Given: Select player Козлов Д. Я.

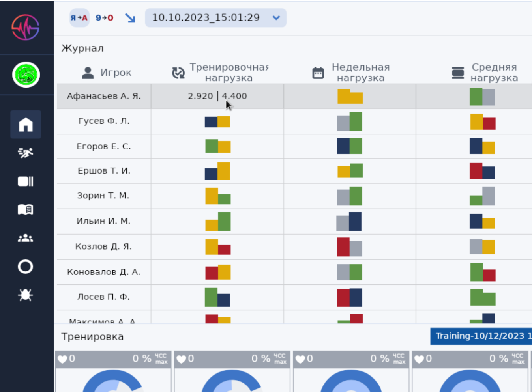Looking at the screenshot, I should (x=104, y=246).
